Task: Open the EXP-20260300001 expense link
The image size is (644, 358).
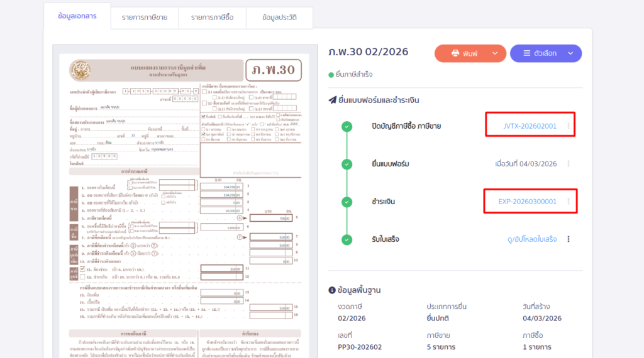Action: pyautogui.click(x=527, y=202)
